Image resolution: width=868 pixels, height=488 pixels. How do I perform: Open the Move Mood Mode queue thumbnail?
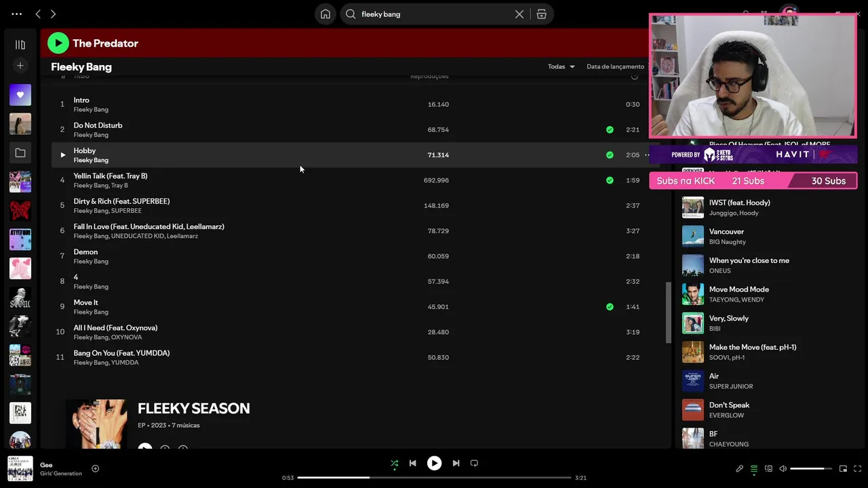pyautogui.click(x=693, y=294)
